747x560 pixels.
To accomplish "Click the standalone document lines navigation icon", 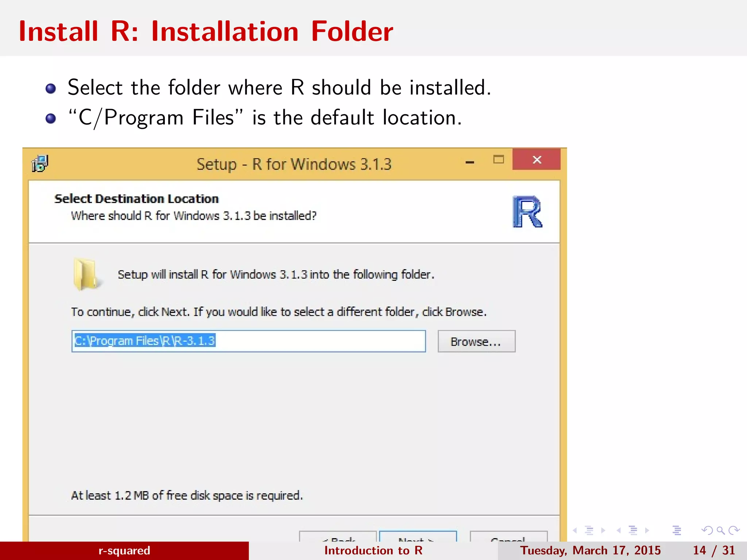I will tap(677, 530).
